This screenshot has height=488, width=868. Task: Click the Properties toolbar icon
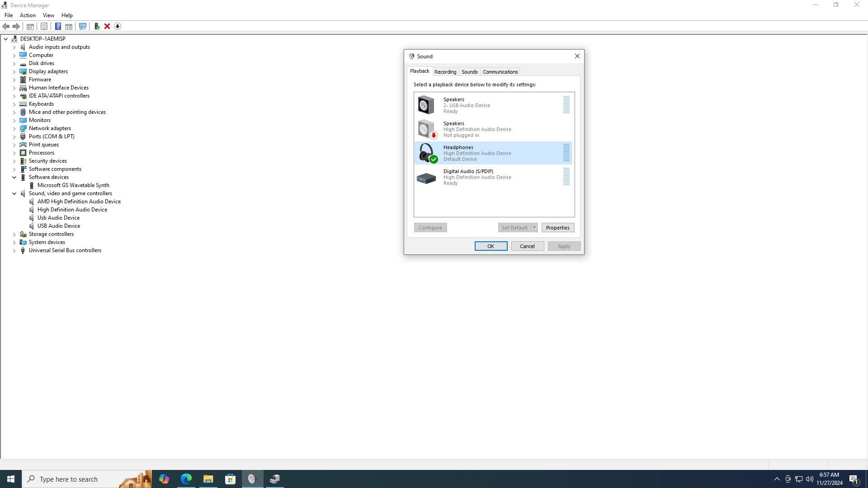click(x=44, y=26)
